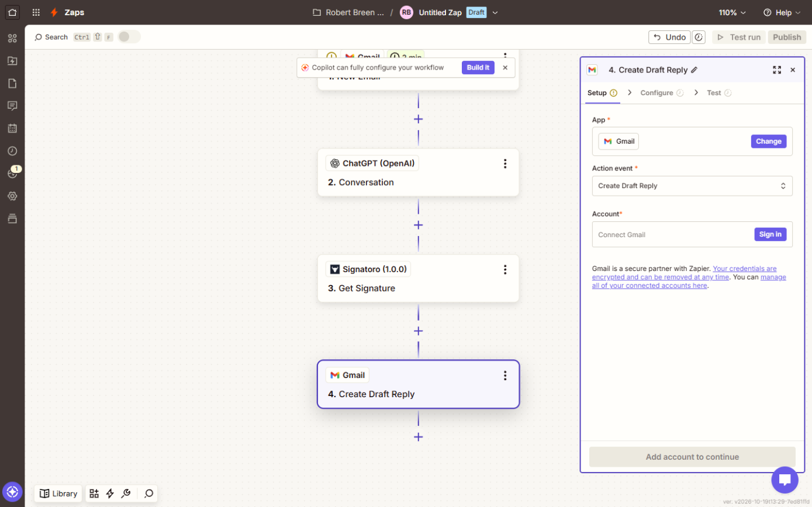Screen dimensions: 812x507
Task: Open the Library button
Action: point(58,494)
